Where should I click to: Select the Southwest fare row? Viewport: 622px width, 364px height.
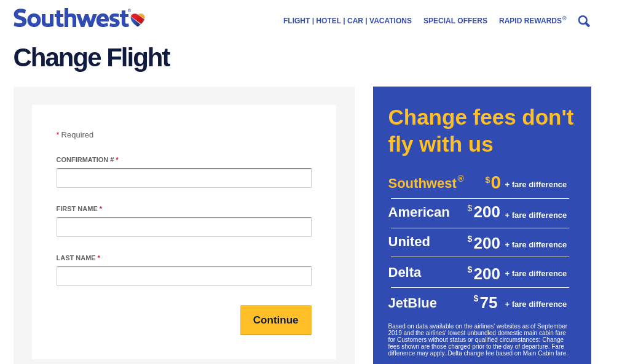tap(479, 183)
